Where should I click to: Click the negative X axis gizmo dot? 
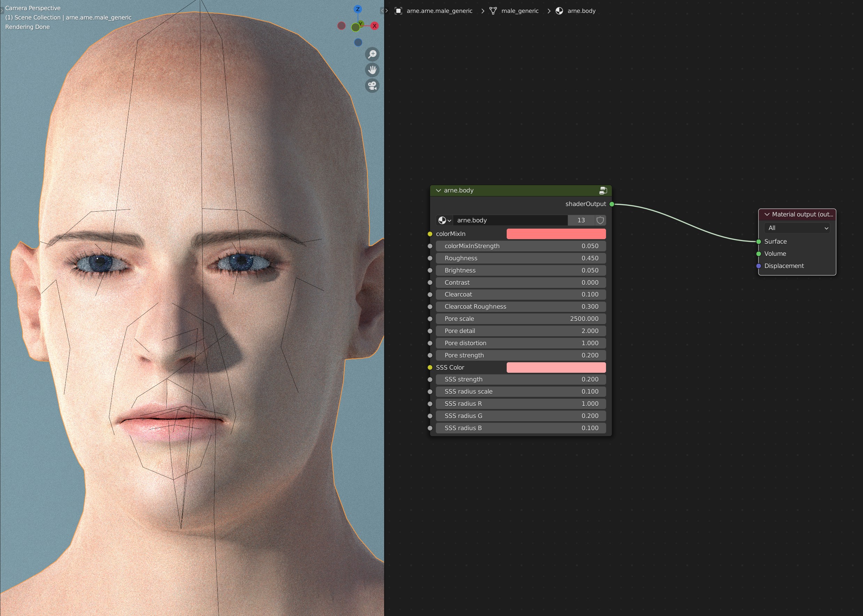342,25
